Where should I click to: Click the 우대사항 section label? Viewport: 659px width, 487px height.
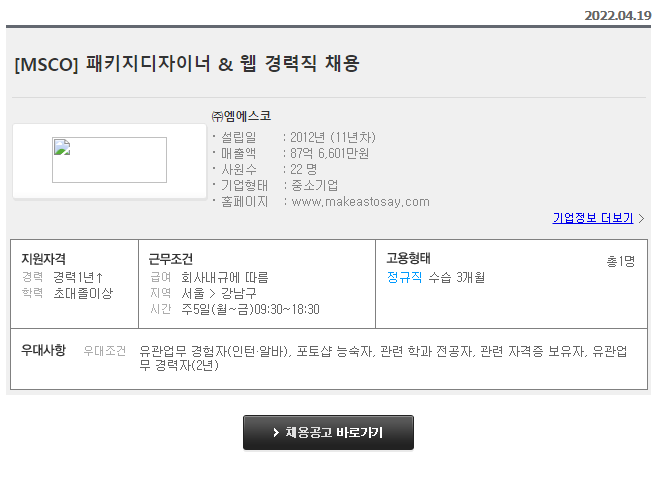[44, 350]
